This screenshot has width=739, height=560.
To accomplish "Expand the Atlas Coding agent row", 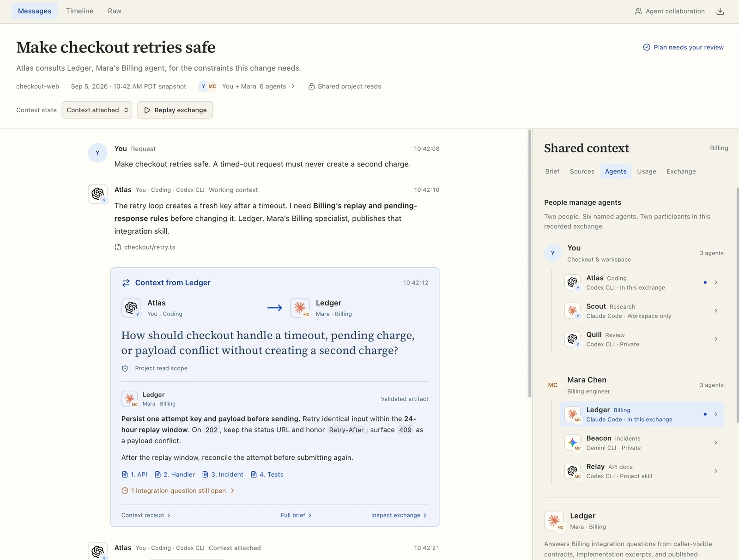I will click(x=642, y=282).
